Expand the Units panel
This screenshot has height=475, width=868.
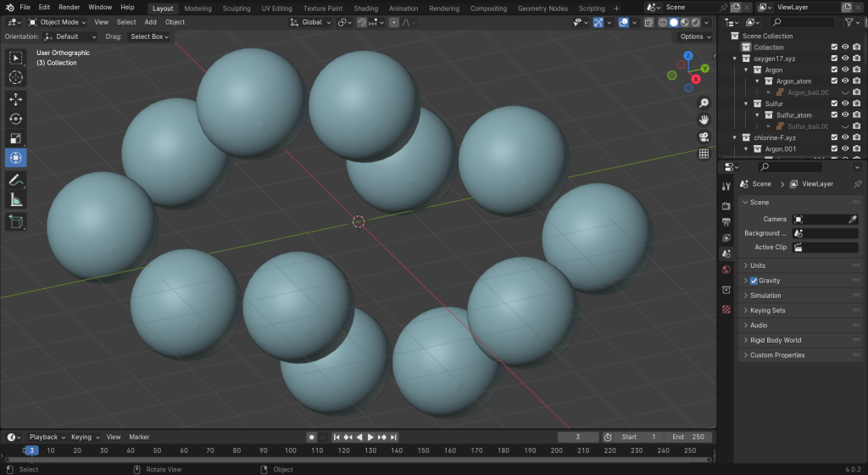[x=758, y=265]
